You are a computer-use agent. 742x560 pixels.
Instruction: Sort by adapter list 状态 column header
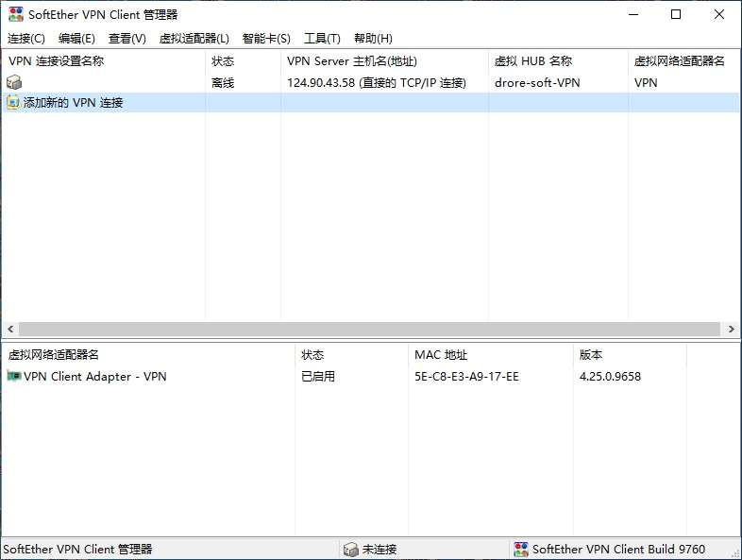click(x=351, y=354)
